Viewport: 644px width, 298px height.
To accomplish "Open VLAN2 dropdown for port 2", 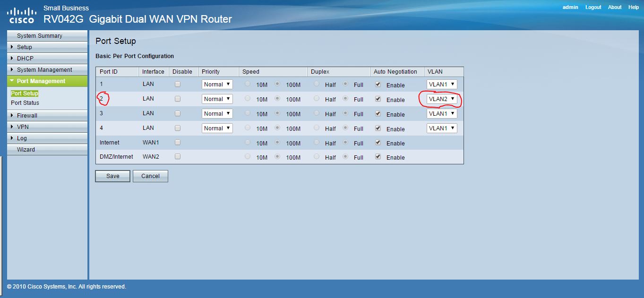I will click(x=442, y=99).
